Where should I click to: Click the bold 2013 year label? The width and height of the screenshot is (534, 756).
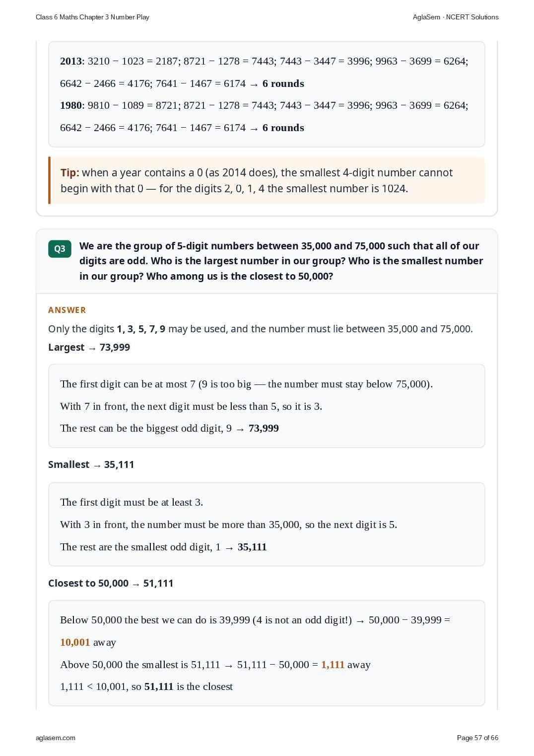[x=71, y=61]
